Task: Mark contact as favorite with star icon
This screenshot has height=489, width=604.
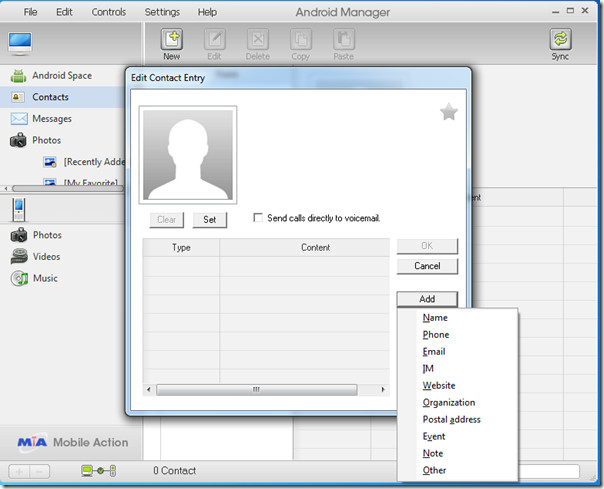Action: click(x=449, y=112)
